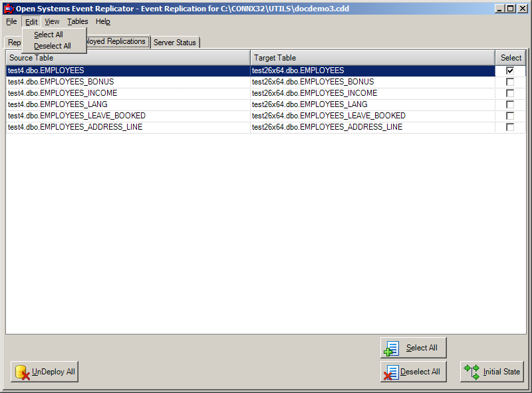Switch to the Server Status tab
Screen dimensions: 532x393
point(175,42)
